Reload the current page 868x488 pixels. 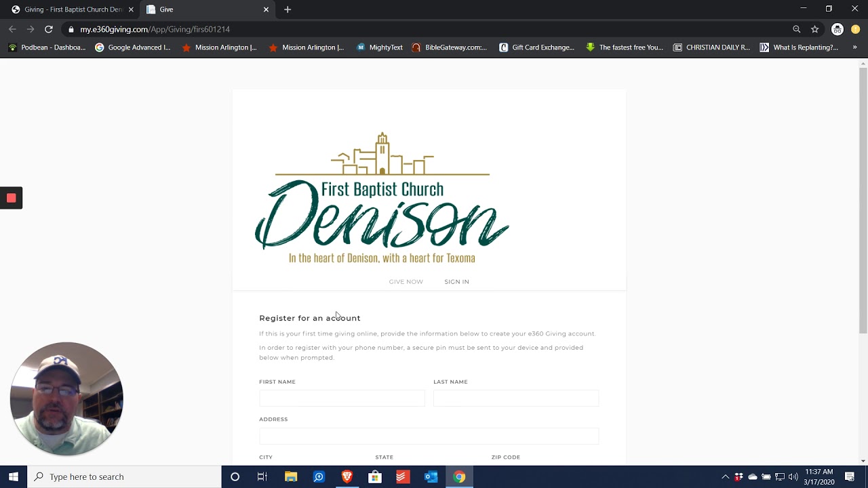tap(48, 29)
